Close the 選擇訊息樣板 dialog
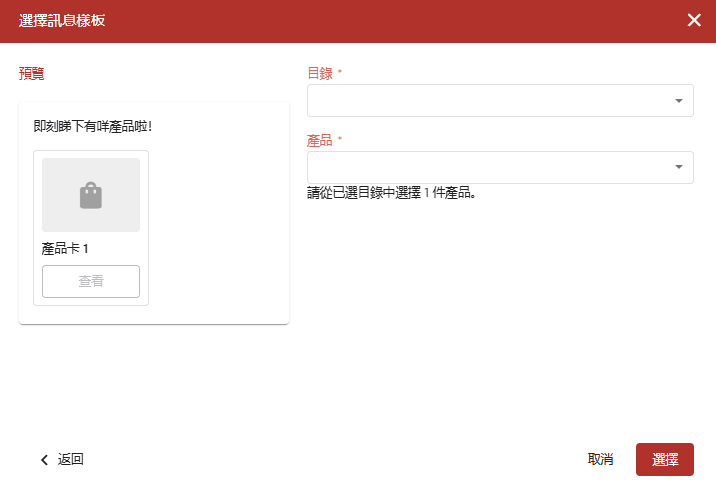716x497 pixels. click(694, 20)
